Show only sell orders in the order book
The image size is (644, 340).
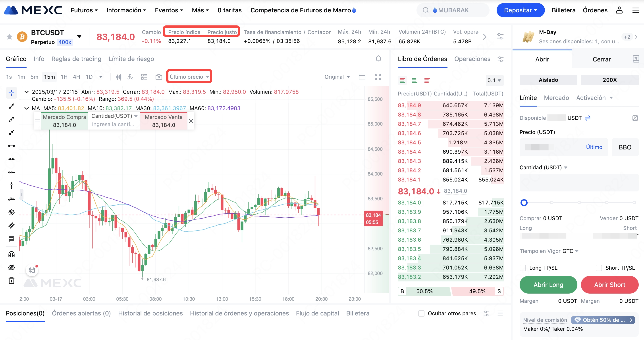pyautogui.click(x=427, y=80)
